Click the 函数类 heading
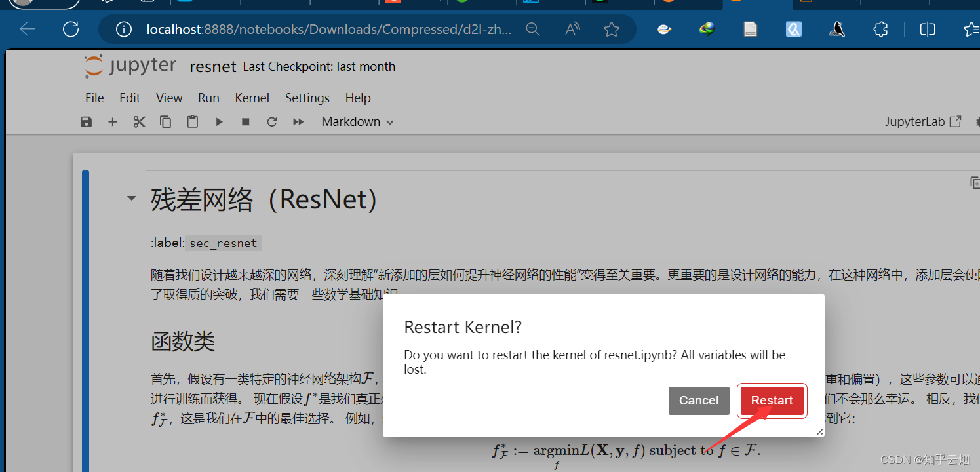The height and width of the screenshot is (472, 980). tap(183, 341)
